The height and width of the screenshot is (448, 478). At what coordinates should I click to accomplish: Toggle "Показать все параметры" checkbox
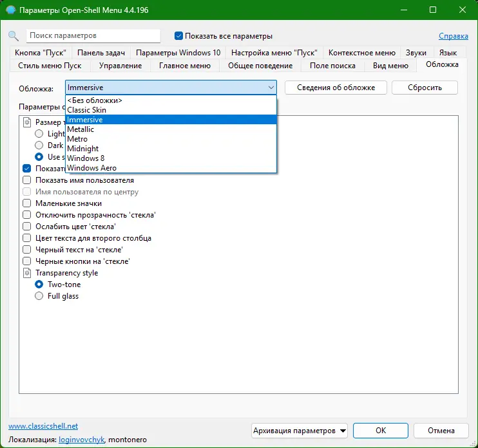178,36
